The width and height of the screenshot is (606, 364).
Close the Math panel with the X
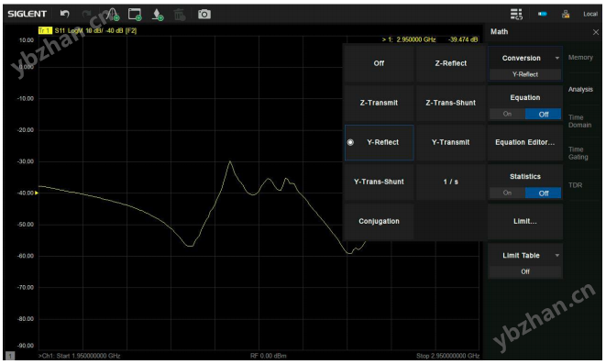pyautogui.click(x=596, y=32)
